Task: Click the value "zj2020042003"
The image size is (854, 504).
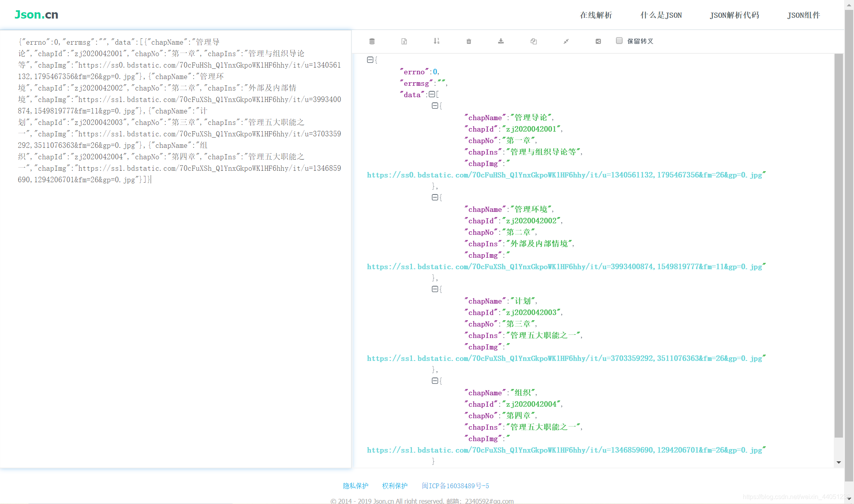Action: [x=531, y=313]
